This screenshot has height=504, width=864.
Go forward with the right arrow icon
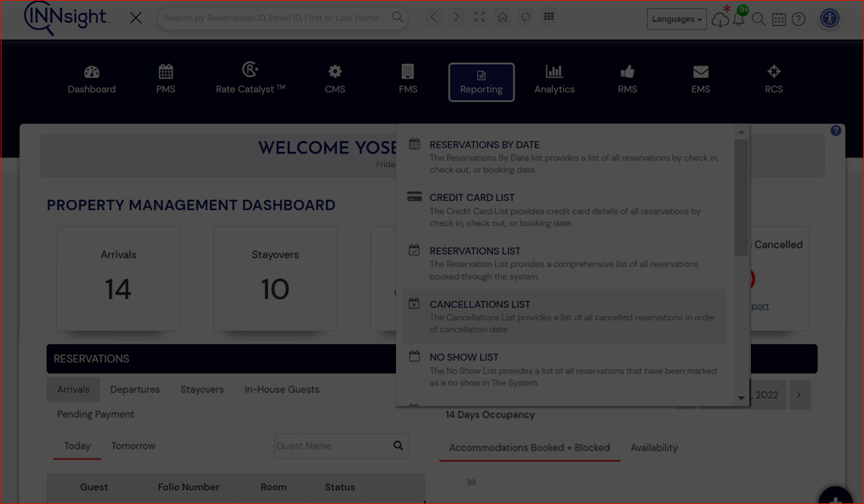coord(456,17)
